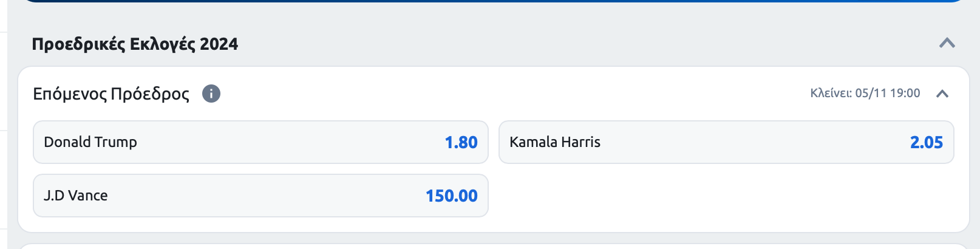Image resolution: width=980 pixels, height=249 pixels.
Task: Collapse the Επόμενος Πρόεδρος market chevron
Action: coord(942,94)
